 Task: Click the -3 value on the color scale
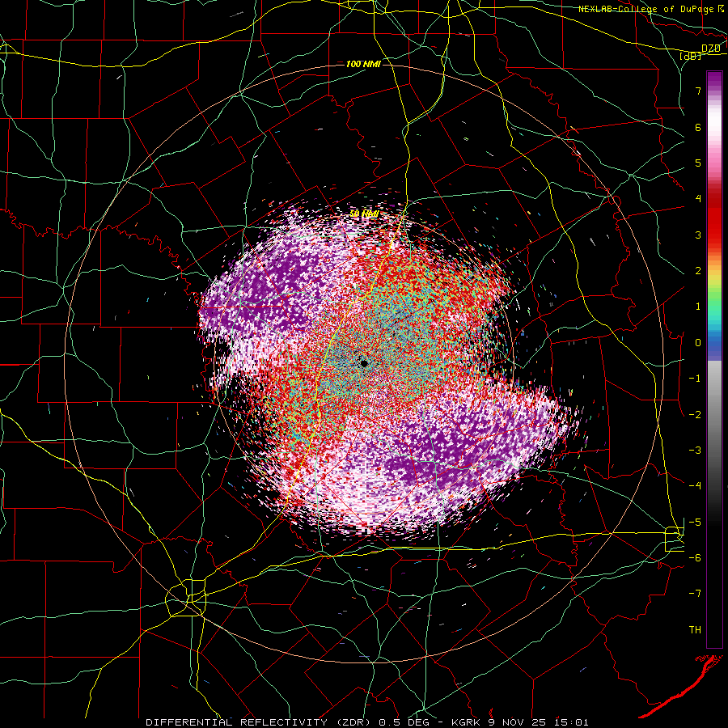pos(695,451)
